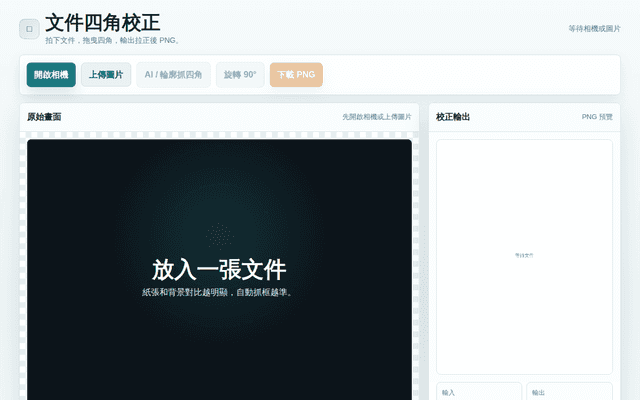Download result with 下載 PNG button
The height and width of the screenshot is (400, 640).
coord(296,75)
